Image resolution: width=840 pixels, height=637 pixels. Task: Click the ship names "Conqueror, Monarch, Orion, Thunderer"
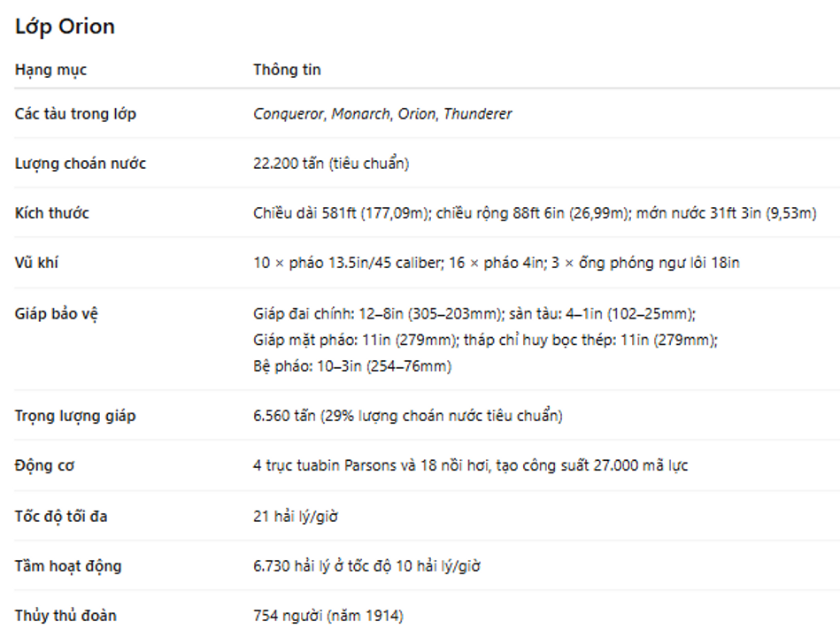pos(381,114)
